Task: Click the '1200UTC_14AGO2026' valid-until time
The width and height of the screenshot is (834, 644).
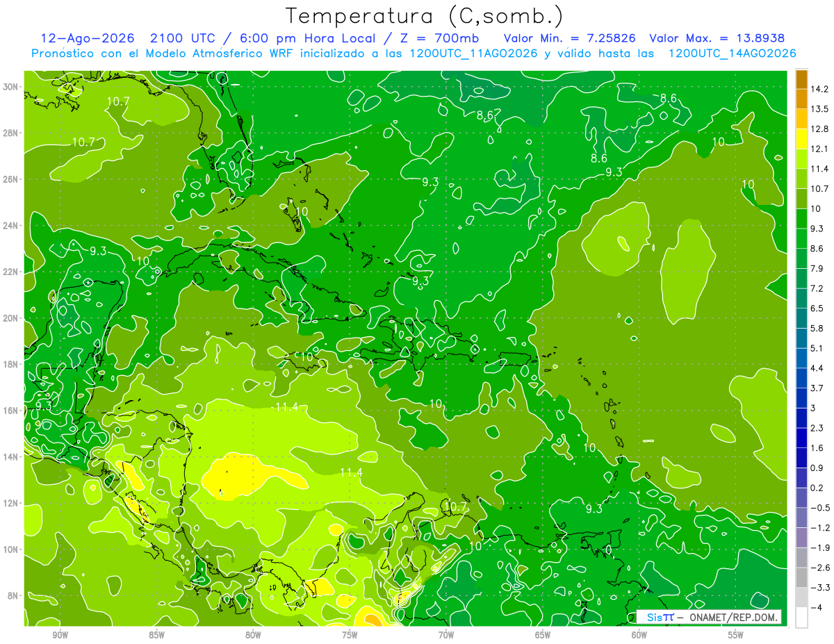Action: pos(732,53)
